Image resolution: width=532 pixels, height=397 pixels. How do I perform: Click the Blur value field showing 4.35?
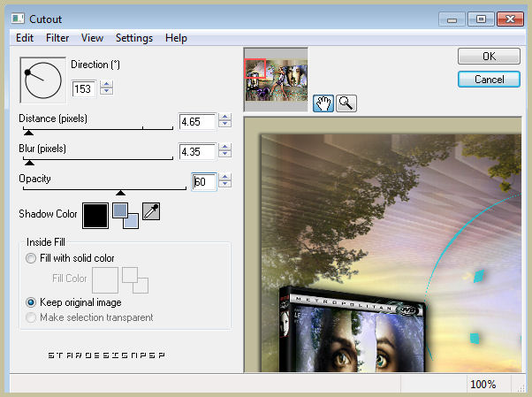197,151
